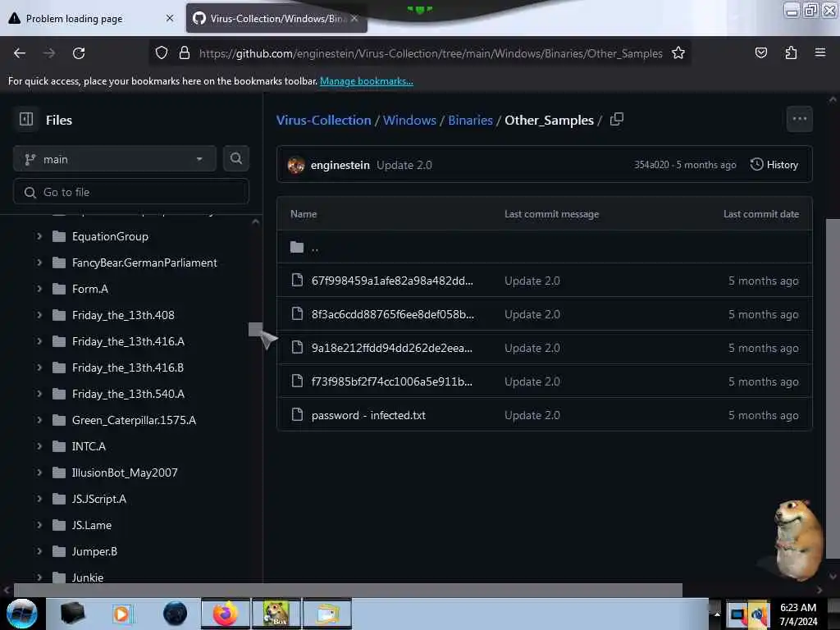Click the URL address bar

click(431, 53)
